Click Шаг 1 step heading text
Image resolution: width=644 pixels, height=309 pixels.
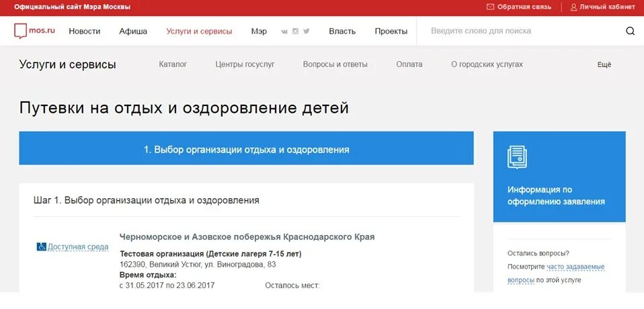coord(147,200)
